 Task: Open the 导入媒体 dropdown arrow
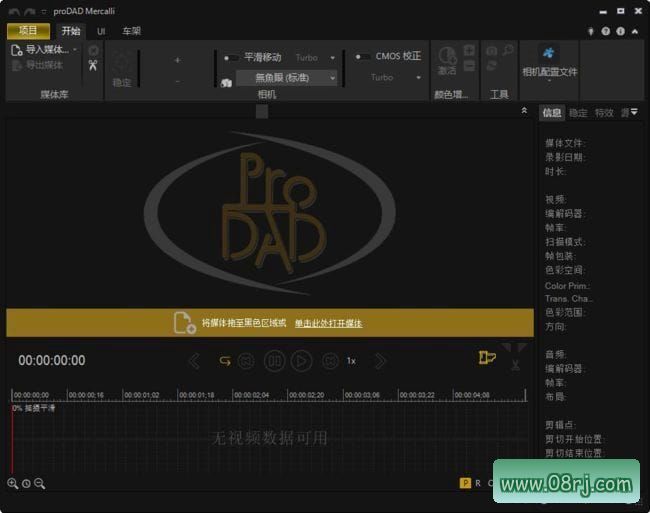pos(75,50)
